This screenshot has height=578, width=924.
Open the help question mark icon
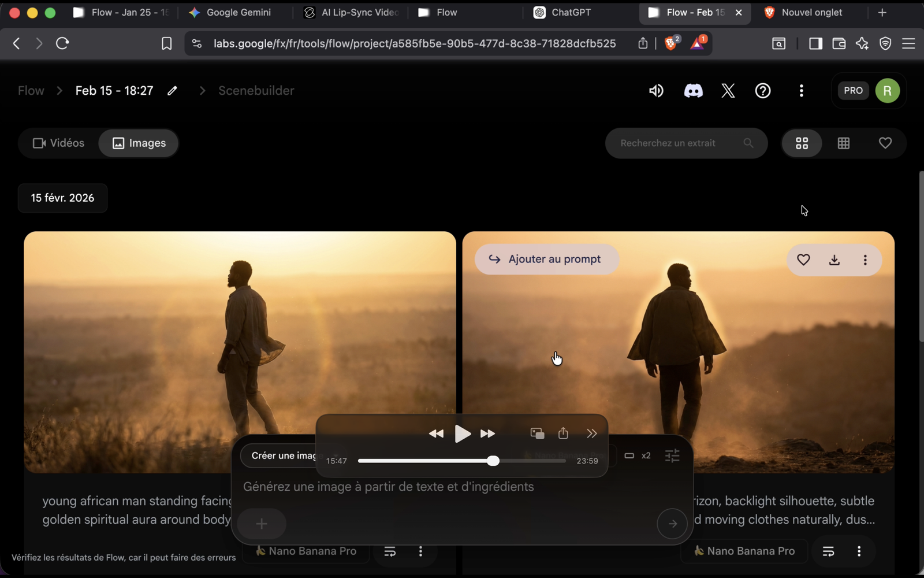[x=763, y=91]
